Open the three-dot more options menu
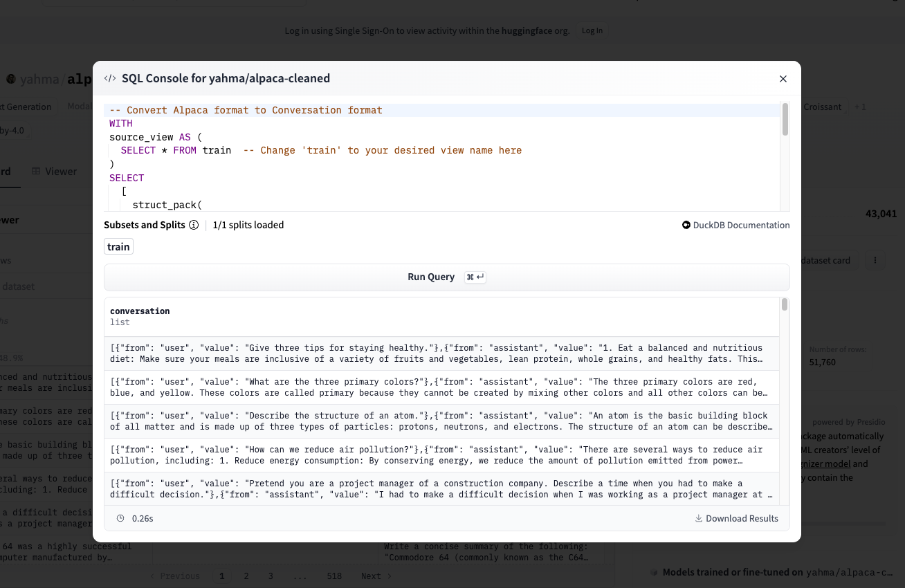The height and width of the screenshot is (588, 905). tap(875, 261)
